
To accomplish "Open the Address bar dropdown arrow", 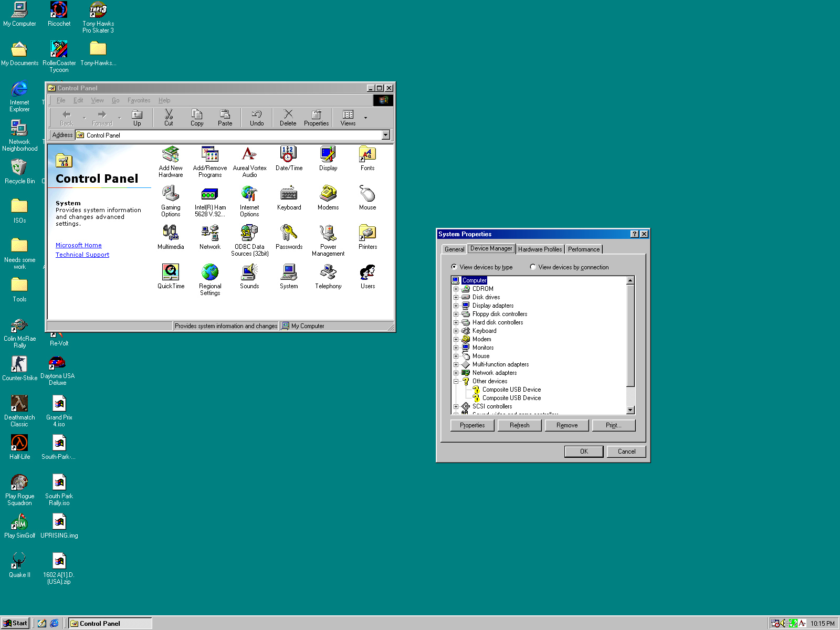I will 386,135.
